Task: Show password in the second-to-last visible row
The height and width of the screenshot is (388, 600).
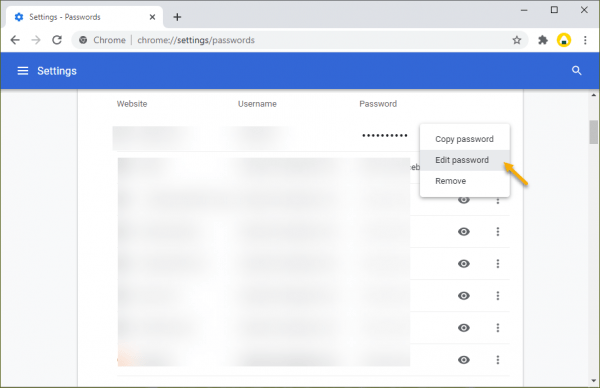Action: [464, 328]
